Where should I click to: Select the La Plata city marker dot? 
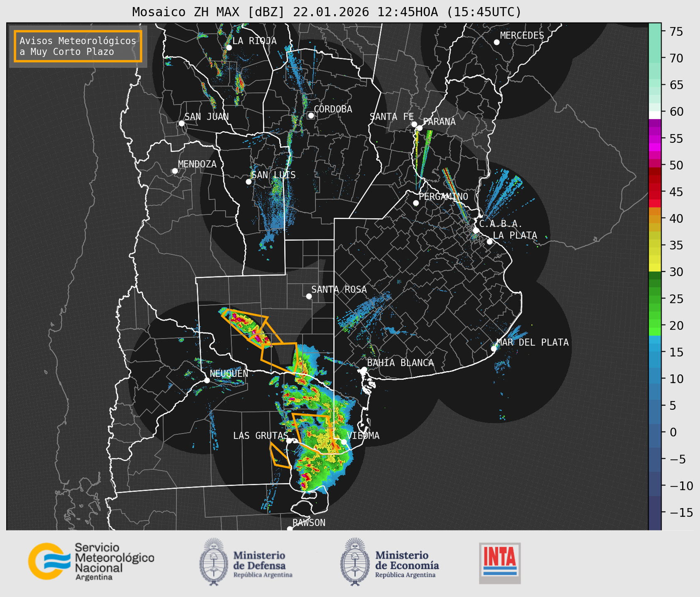(490, 242)
